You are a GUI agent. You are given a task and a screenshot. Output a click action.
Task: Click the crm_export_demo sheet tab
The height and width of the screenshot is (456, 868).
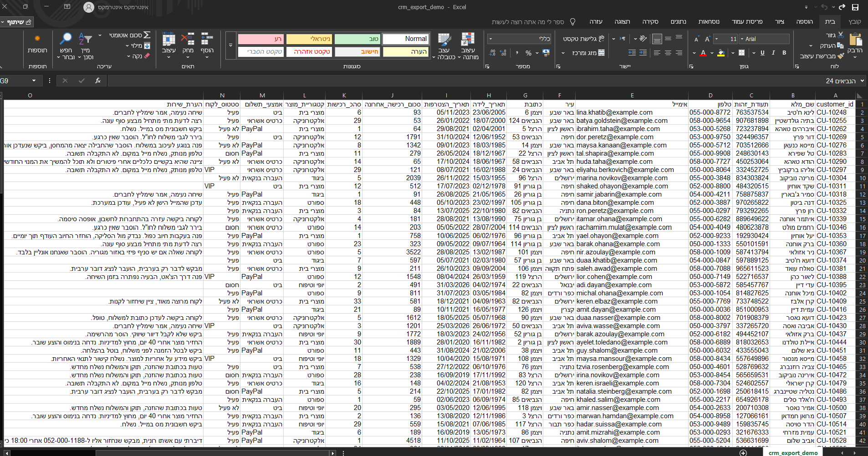[x=793, y=453]
